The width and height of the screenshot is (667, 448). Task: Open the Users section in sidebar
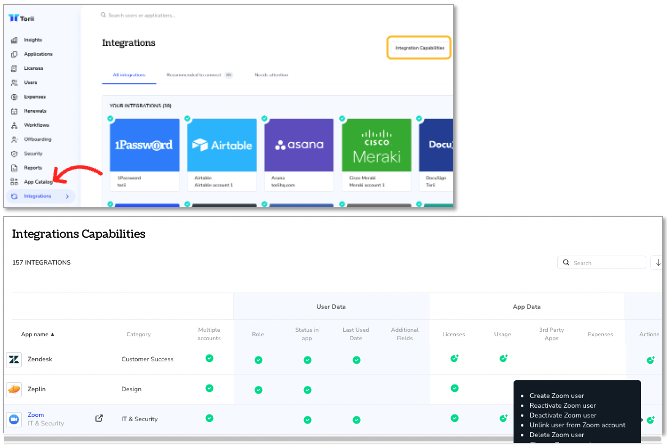click(x=30, y=82)
